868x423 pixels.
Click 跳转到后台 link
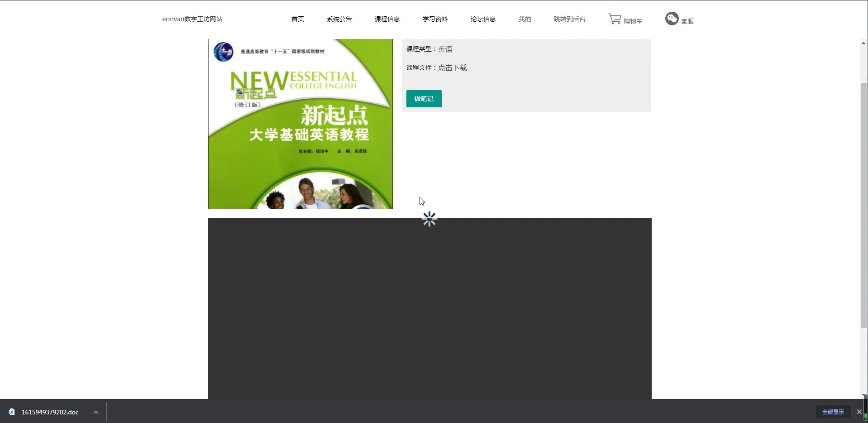(569, 19)
